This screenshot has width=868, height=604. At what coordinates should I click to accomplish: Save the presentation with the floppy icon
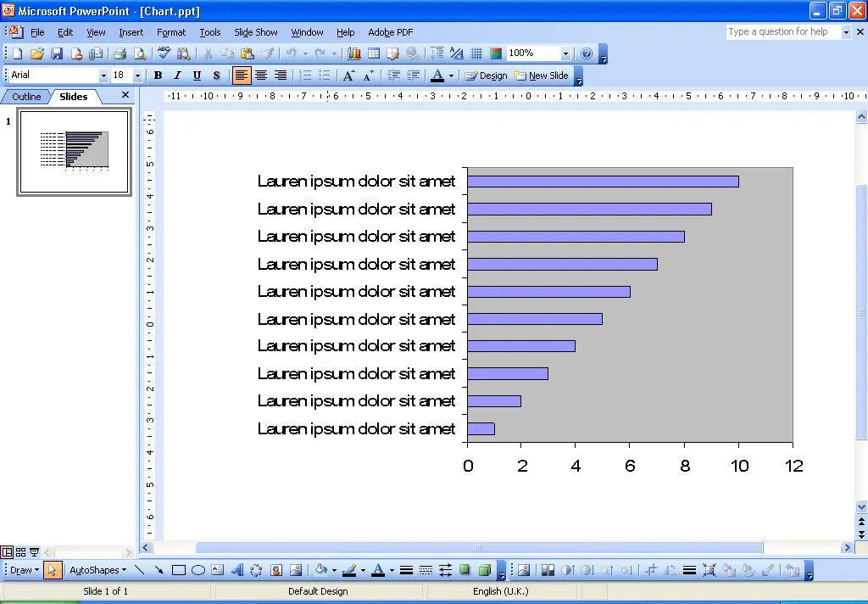pyautogui.click(x=57, y=53)
